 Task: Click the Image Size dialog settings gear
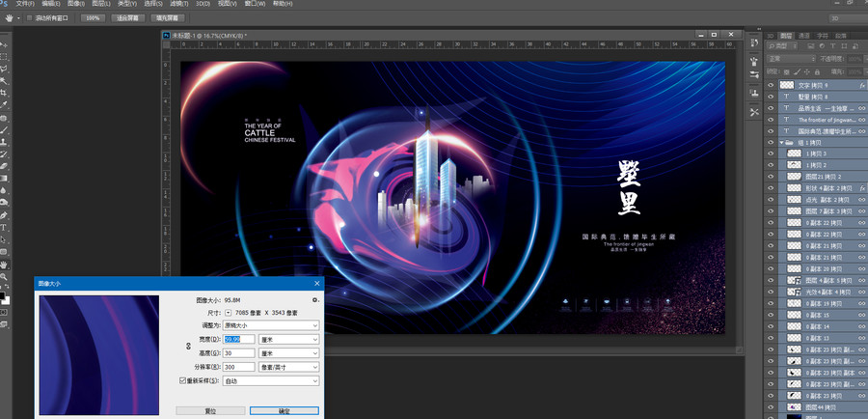tap(315, 300)
